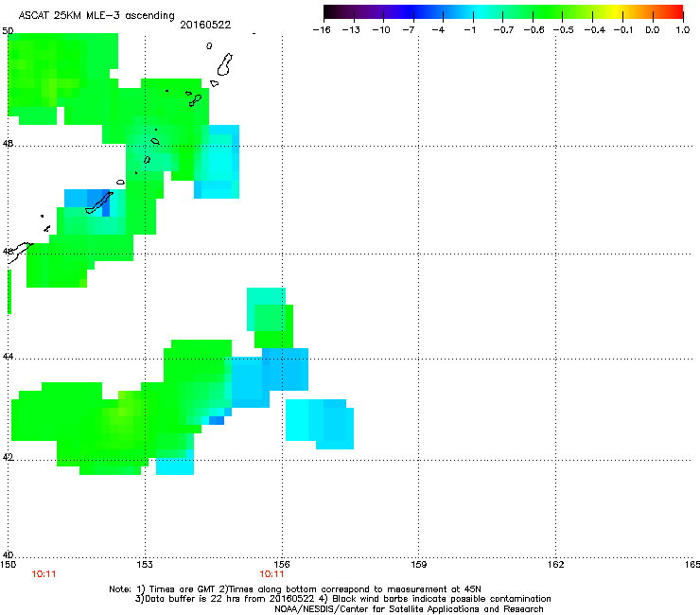The image size is (700, 615).
Task: Click the colorbar label '-0.5'
Action: pos(564,30)
